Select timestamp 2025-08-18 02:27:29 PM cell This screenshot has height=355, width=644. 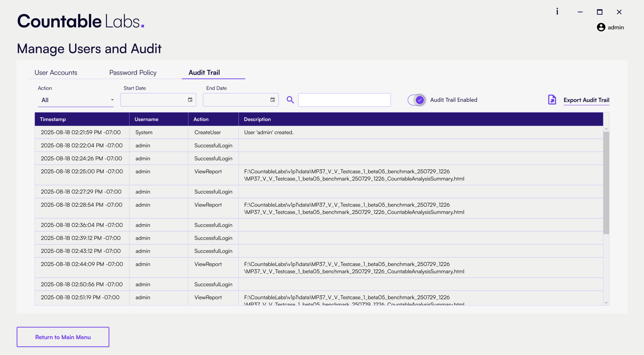pyautogui.click(x=81, y=191)
